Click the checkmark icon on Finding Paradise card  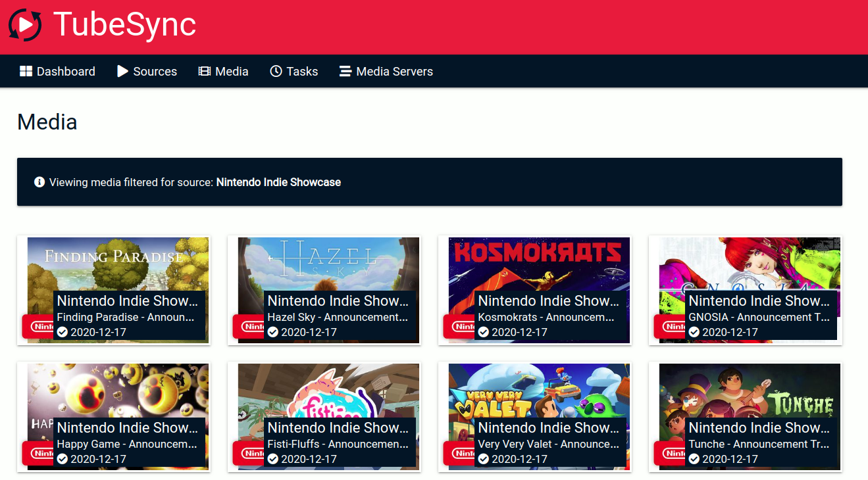click(x=63, y=332)
